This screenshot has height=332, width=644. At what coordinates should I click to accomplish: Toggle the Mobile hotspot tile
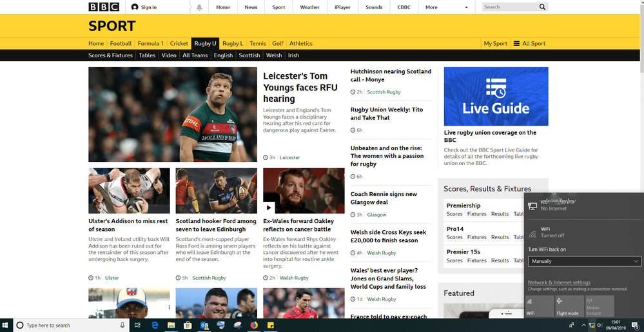pyautogui.click(x=599, y=306)
